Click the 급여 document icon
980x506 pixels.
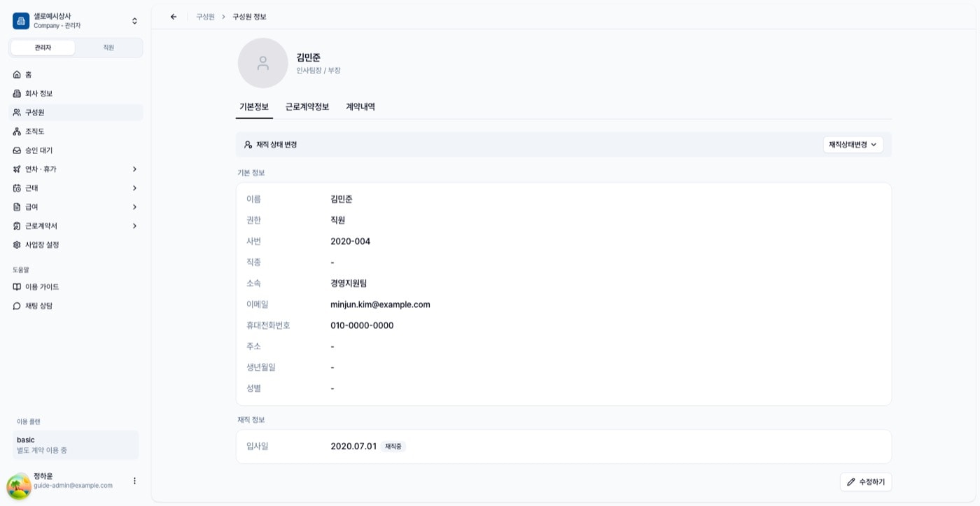tap(17, 206)
